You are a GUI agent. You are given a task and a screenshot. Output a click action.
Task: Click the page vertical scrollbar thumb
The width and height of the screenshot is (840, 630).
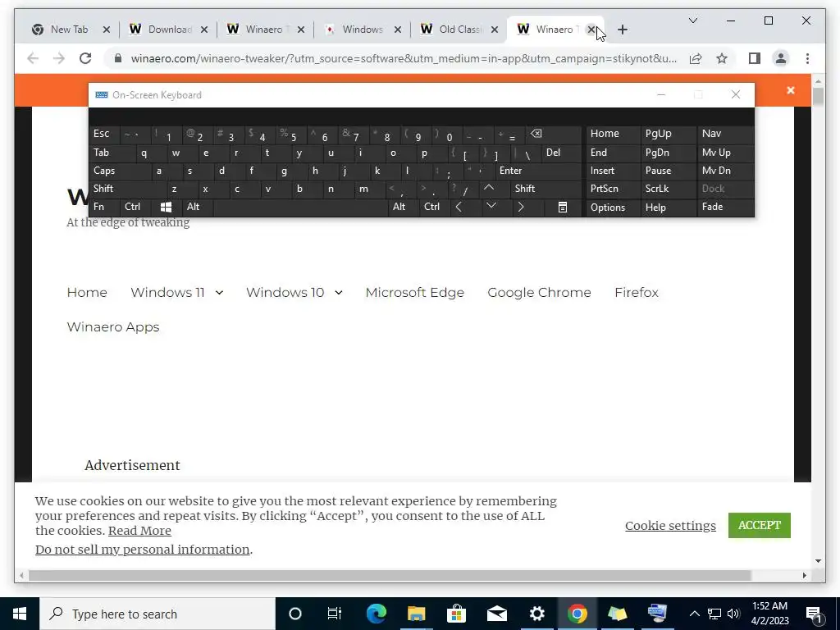pos(818,97)
